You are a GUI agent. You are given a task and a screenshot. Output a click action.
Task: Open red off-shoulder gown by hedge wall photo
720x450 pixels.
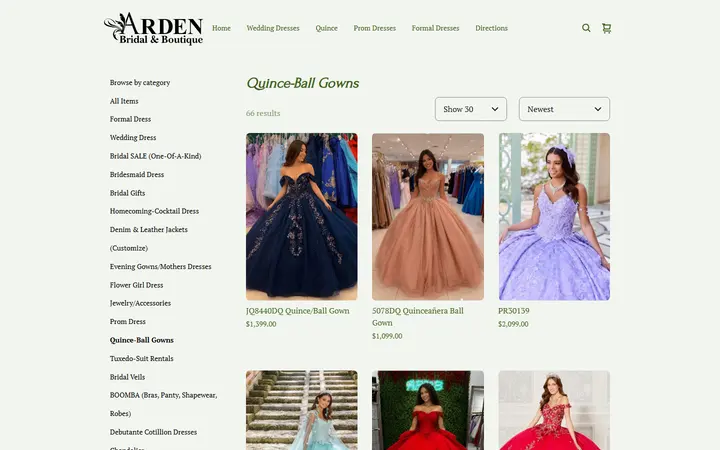(x=428, y=410)
